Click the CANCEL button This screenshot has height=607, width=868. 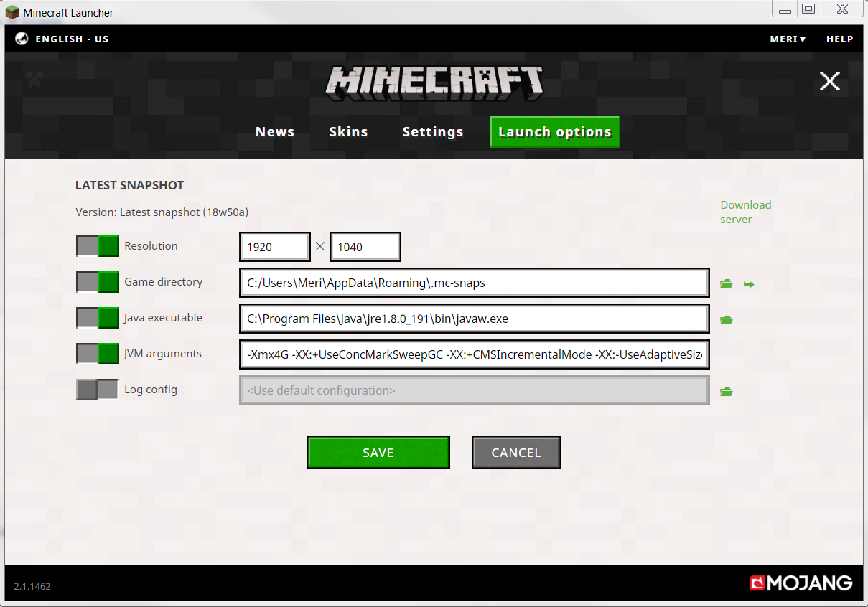[x=516, y=453]
